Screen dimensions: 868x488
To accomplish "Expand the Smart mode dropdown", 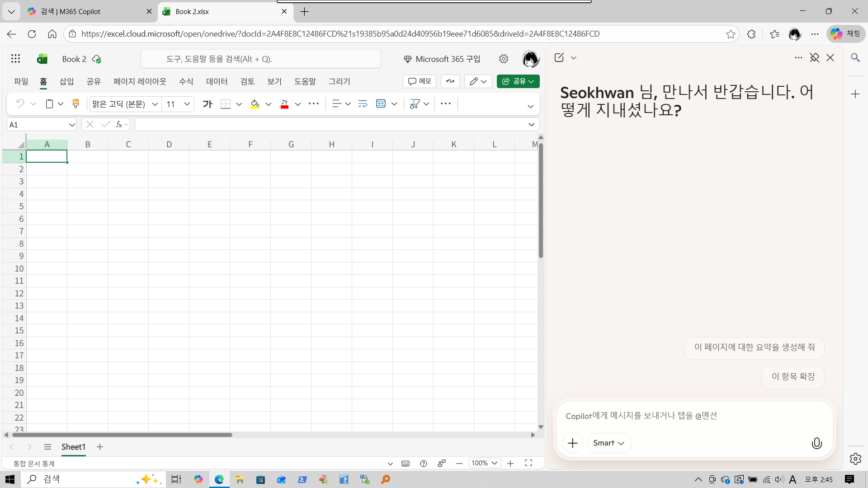I will [x=609, y=443].
